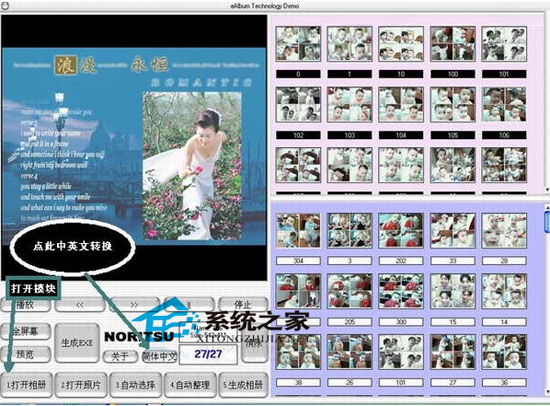Click the 27/27 page counter field
Viewport: 550px width, 406px height.
[208, 354]
